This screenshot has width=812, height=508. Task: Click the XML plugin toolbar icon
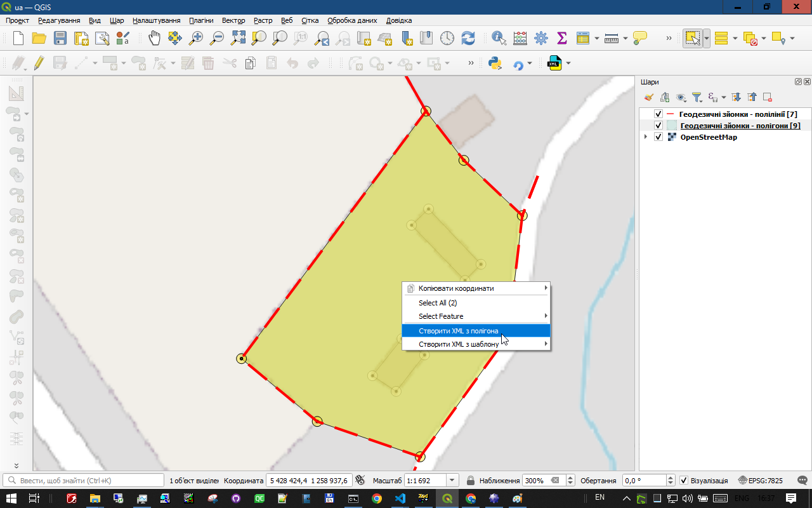point(555,63)
